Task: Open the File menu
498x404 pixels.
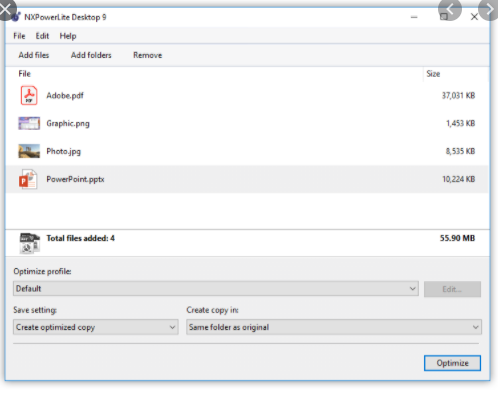Action: point(19,36)
